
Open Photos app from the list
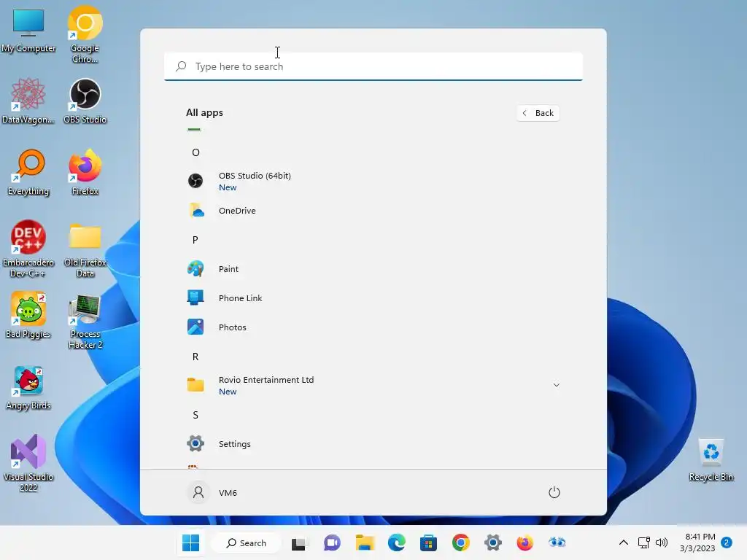(x=373, y=327)
